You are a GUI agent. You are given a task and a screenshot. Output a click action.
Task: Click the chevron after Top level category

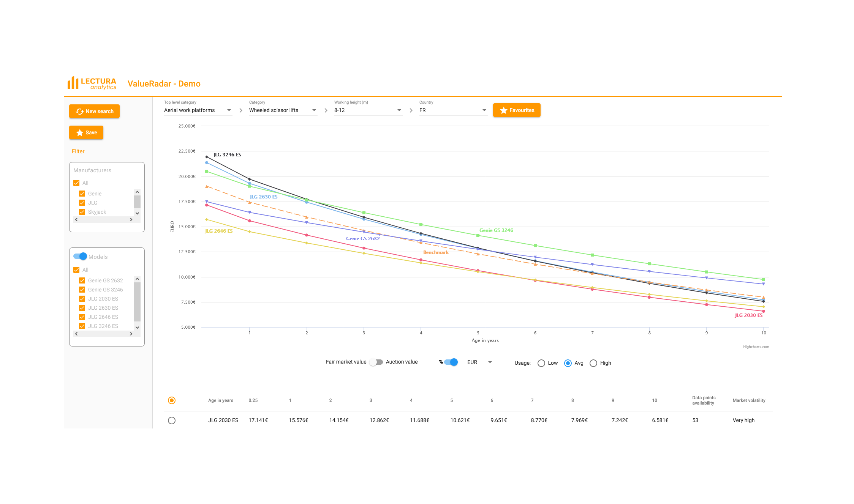[241, 110]
